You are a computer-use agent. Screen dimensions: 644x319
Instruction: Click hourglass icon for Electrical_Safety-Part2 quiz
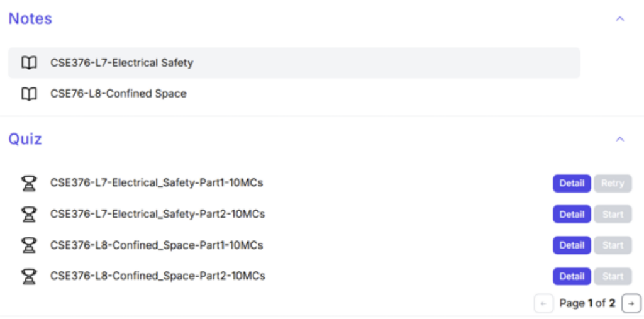(29, 215)
